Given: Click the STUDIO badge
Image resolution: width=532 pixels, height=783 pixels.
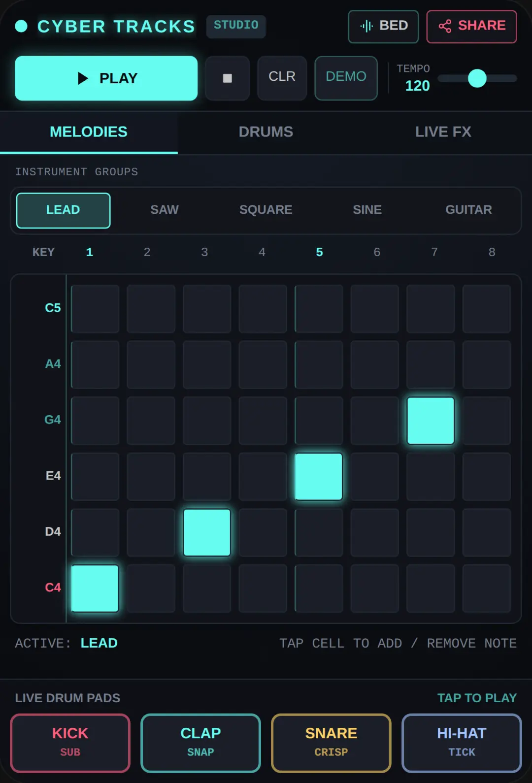Looking at the screenshot, I should click(236, 26).
